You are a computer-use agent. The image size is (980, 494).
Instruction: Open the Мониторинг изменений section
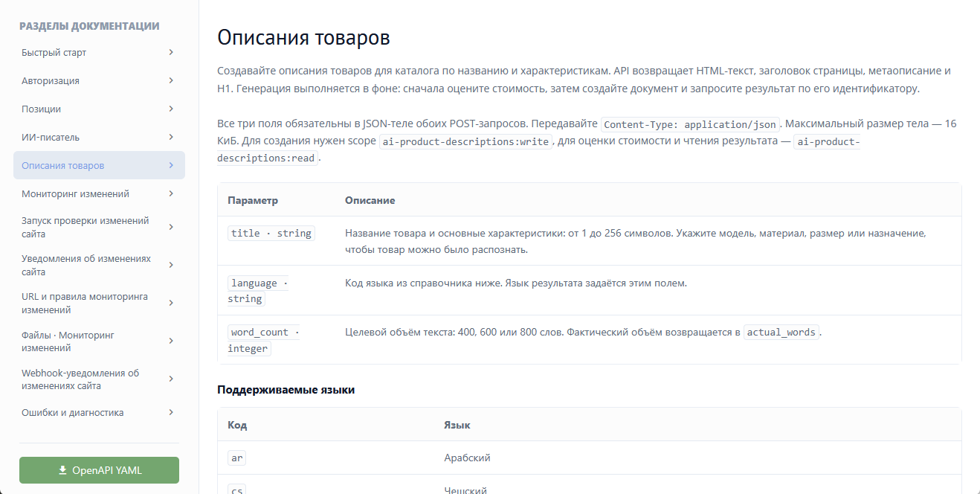[x=99, y=194]
